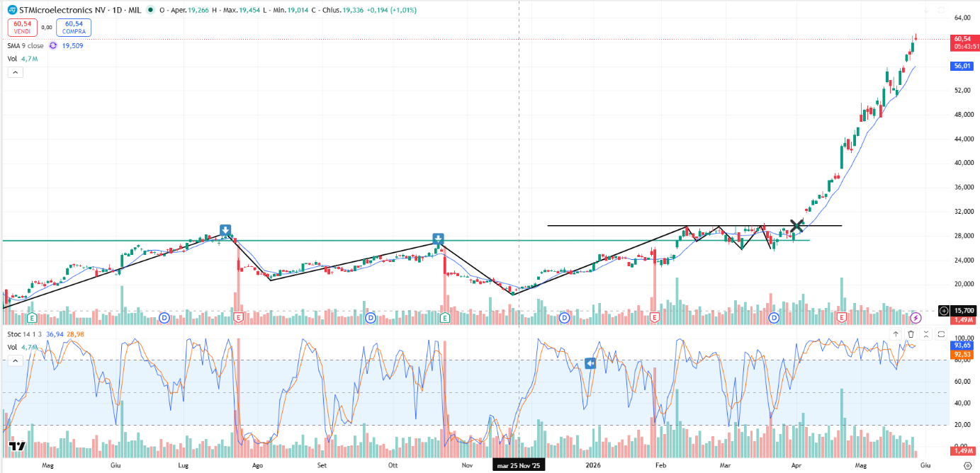
Task: Collapse the stochastic pane with chevrons icon
Action: (925, 334)
